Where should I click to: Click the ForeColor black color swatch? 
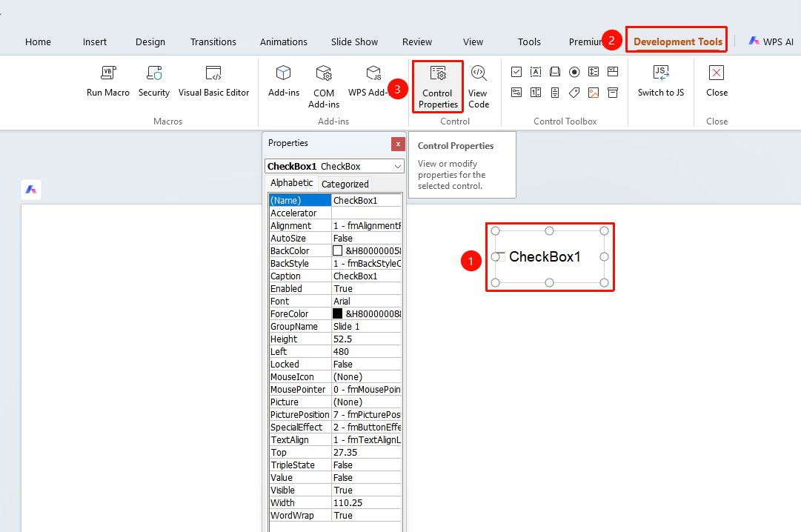[337, 313]
